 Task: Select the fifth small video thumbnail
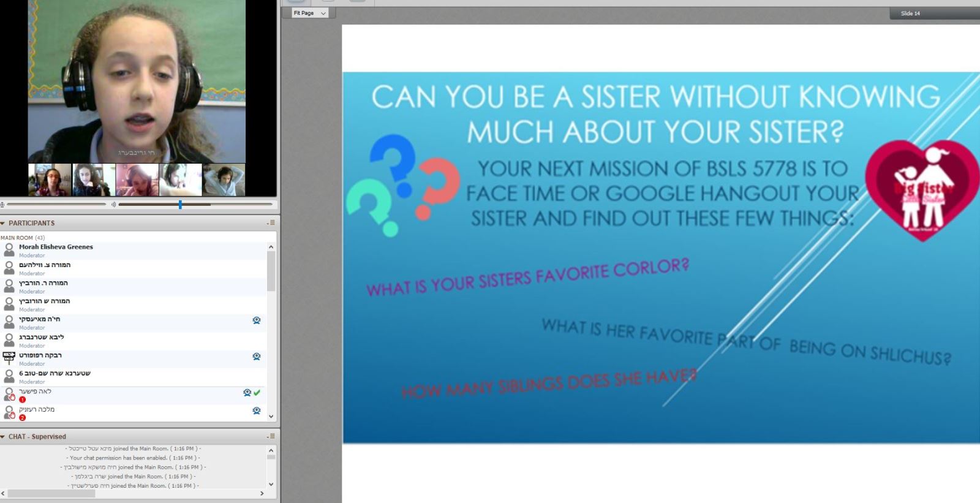pyautogui.click(x=224, y=180)
